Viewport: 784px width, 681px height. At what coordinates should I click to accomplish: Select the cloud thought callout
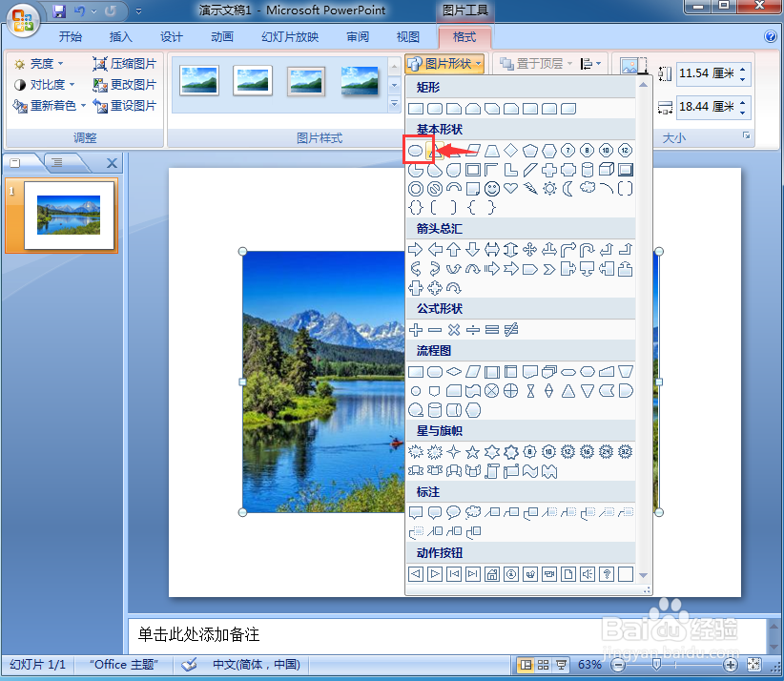[x=472, y=512]
